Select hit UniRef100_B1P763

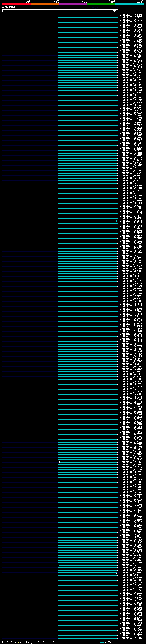[131, 462]
